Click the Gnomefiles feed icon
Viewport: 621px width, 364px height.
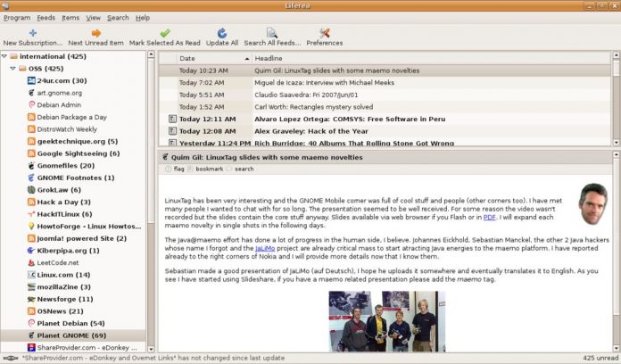31,166
